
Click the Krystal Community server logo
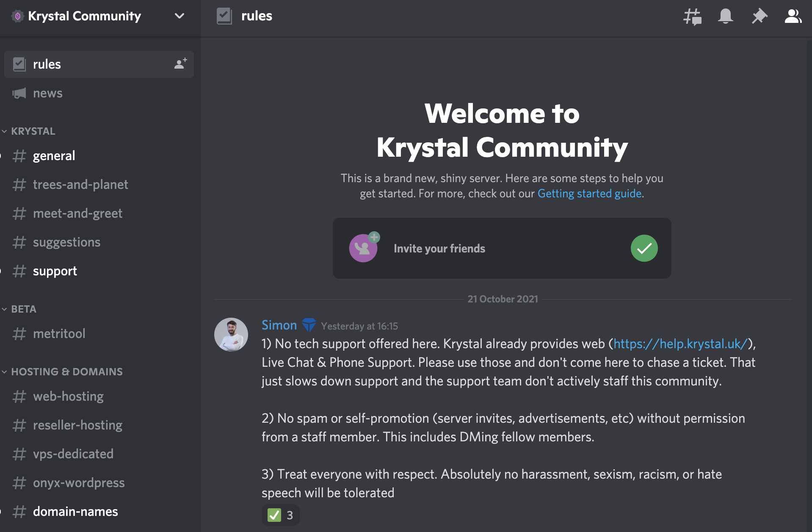[x=17, y=16]
